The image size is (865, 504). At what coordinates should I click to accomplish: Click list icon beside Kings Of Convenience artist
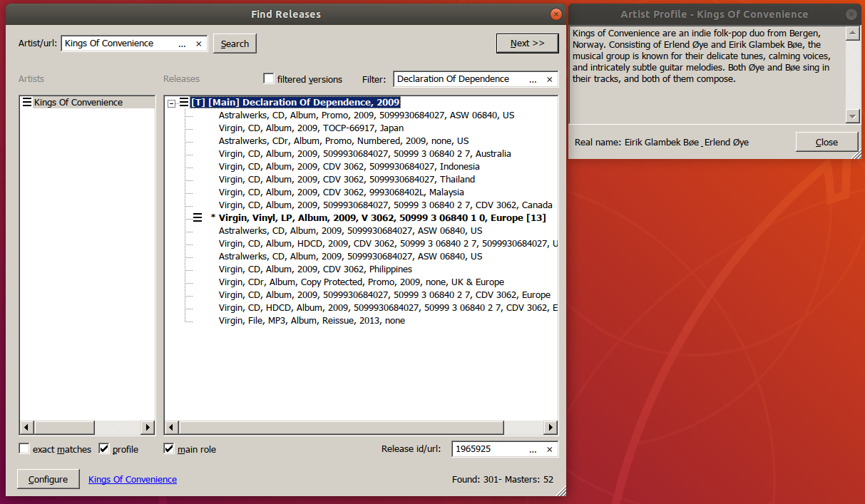(x=27, y=103)
